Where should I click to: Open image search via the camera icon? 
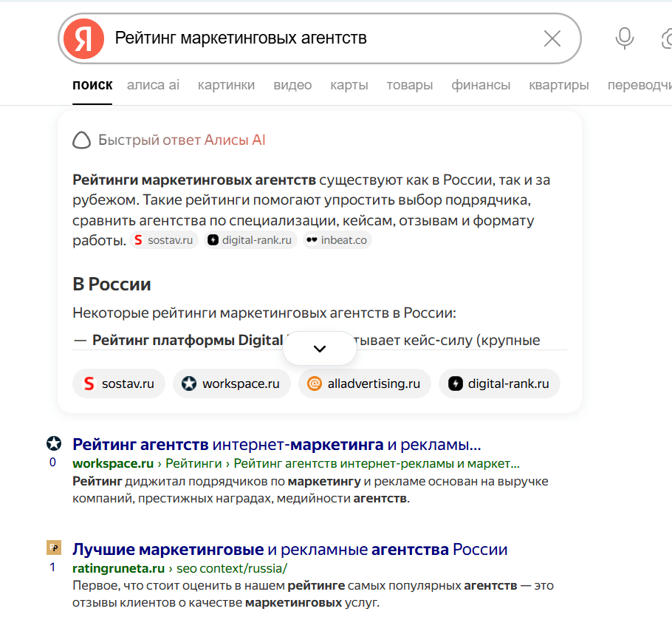(666, 38)
